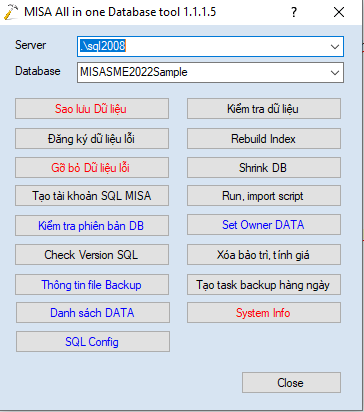Click Set Owner DATA button
Screen dimensions: 364x412
click(264, 224)
